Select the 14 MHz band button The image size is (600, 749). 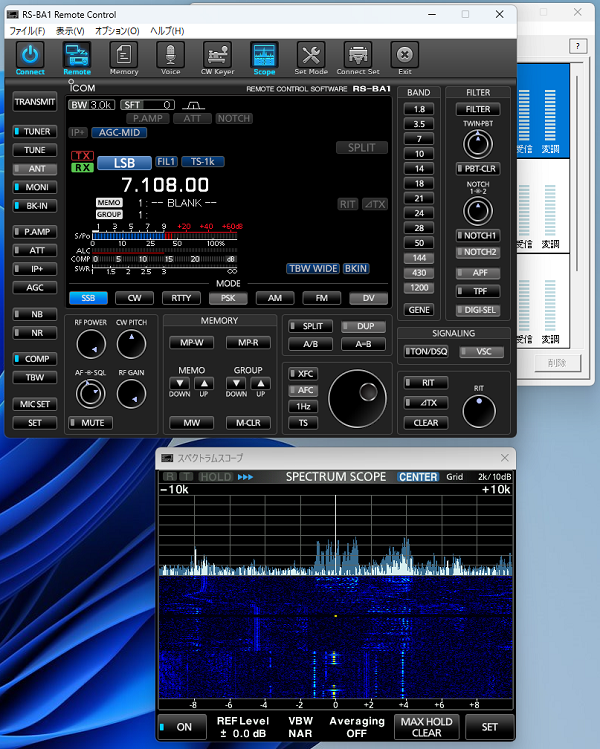point(419,169)
